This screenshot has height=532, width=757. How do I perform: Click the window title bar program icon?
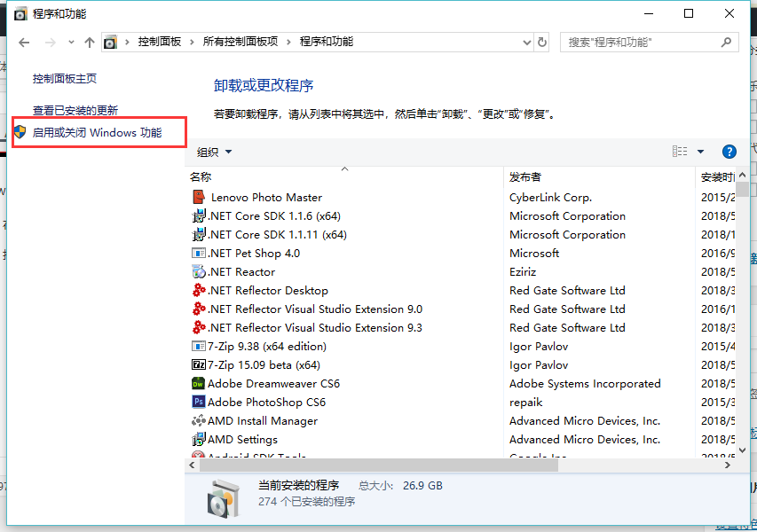(20, 14)
